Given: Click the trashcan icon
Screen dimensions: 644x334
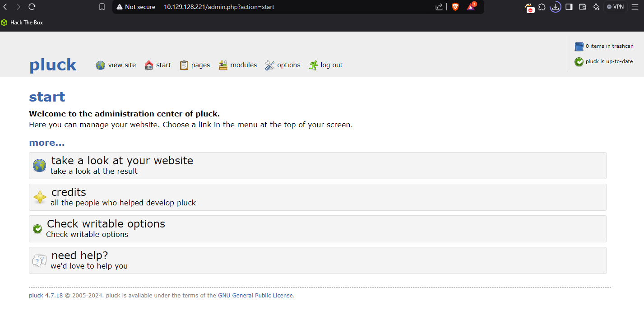Looking at the screenshot, I should [579, 46].
